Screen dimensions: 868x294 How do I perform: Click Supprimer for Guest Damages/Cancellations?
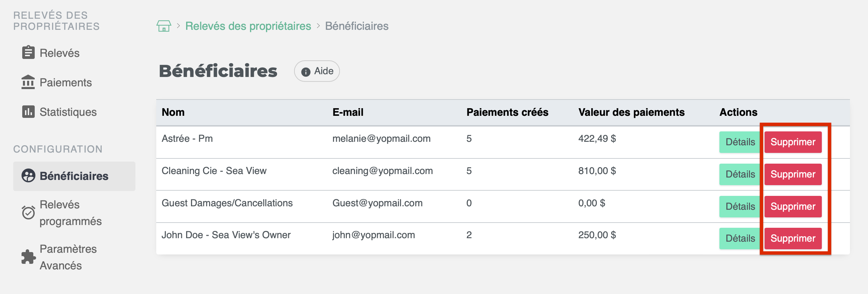(x=793, y=207)
